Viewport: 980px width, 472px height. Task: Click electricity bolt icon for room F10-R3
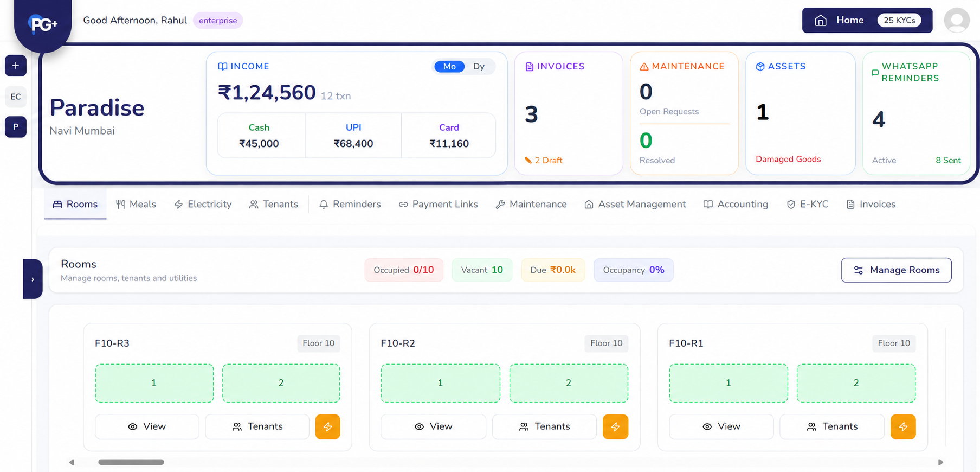point(328,427)
